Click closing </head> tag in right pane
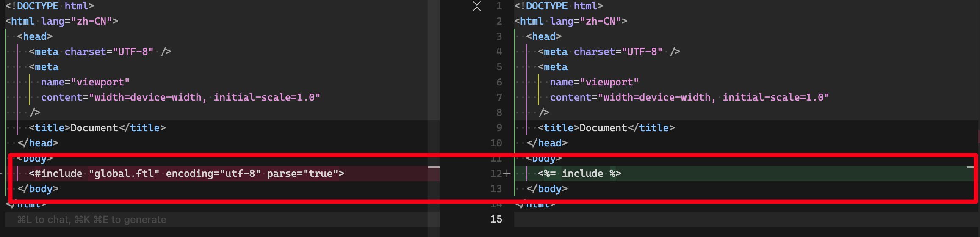The width and height of the screenshot is (980, 237). (x=547, y=143)
